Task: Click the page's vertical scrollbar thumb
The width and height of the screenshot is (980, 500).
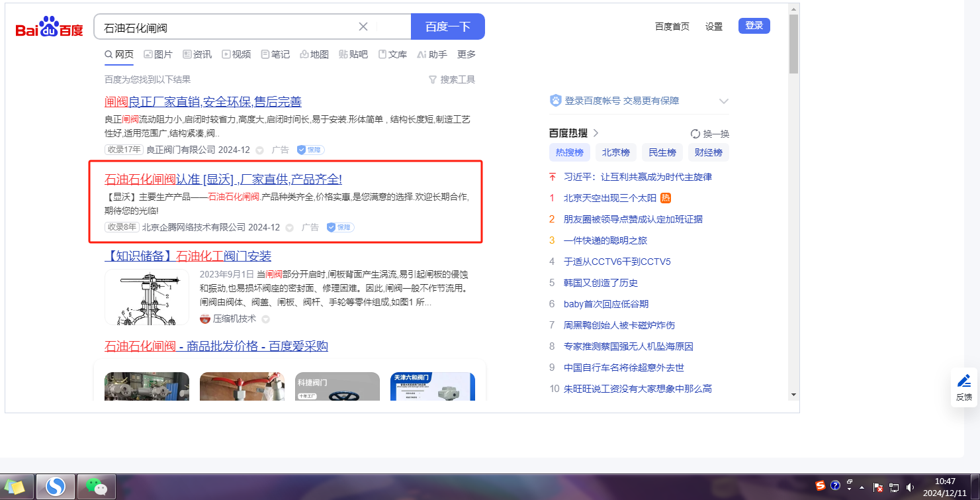Action: (x=793, y=43)
